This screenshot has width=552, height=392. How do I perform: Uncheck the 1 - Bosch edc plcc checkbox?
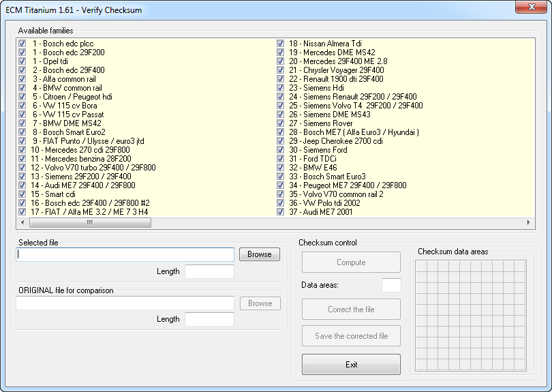pyautogui.click(x=22, y=44)
